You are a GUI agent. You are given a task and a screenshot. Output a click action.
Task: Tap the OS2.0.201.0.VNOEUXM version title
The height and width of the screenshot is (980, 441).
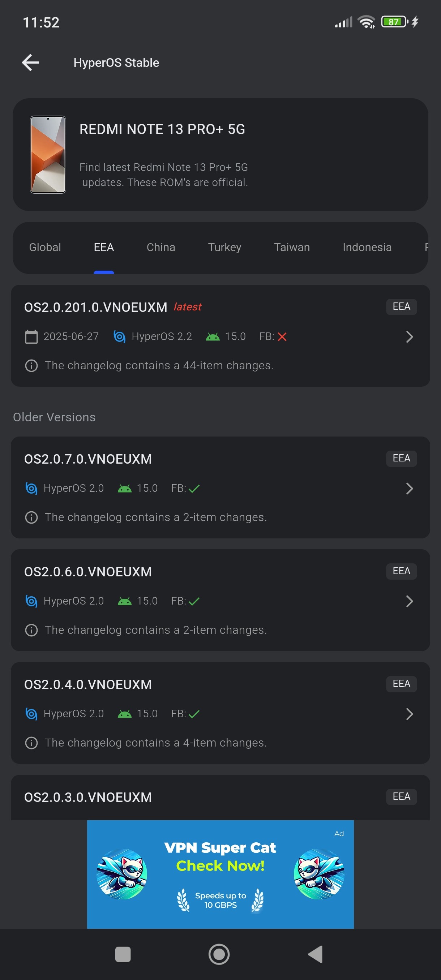coord(95,307)
